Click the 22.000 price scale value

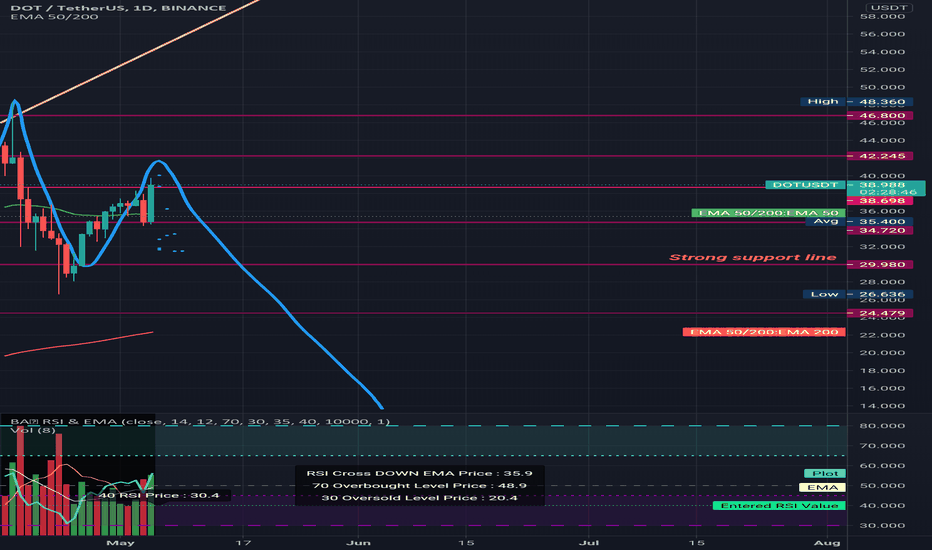coord(882,335)
